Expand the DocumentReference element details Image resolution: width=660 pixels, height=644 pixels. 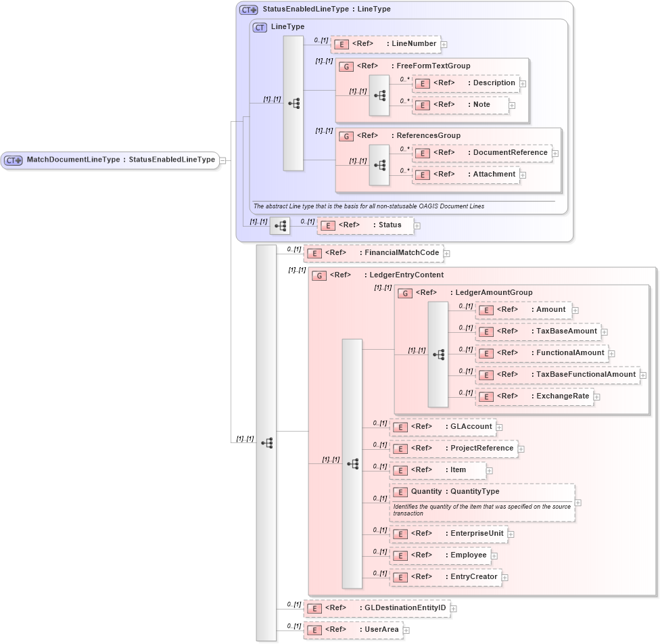click(x=555, y=153)
